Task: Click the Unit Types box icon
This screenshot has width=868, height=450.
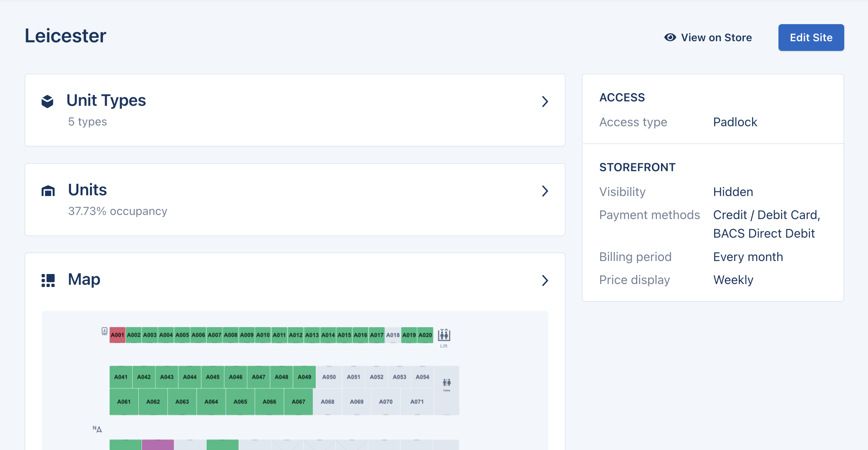Action: pyautogui.click(x=48, y=101)
